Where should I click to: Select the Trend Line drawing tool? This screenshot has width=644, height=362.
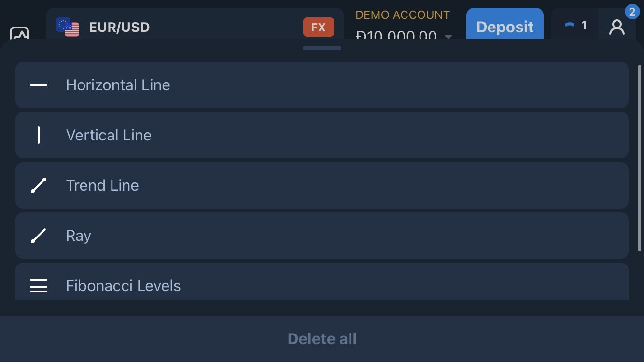click(x=322, y=185)
